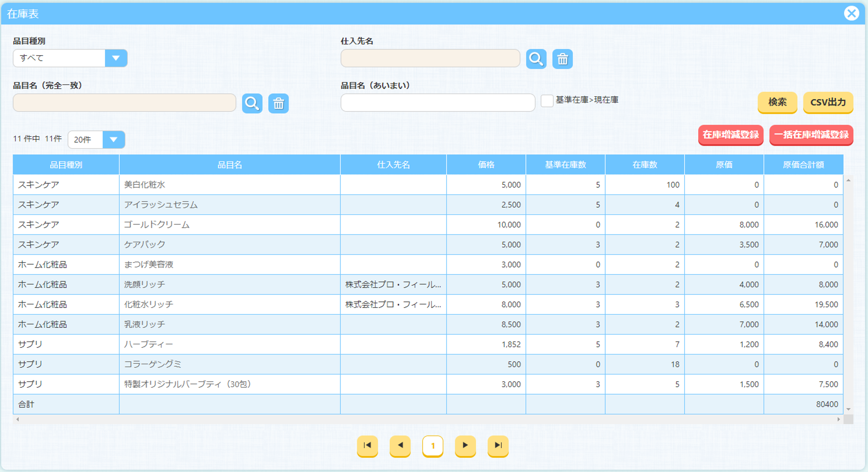Click the CSV出力 button
This screenshot has width=868, height=472.
pyautogui.click(x=828, y=102)
